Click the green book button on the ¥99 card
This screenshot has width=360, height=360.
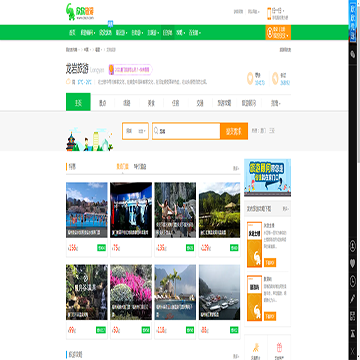pyautogui.click(x=101, y=330)
